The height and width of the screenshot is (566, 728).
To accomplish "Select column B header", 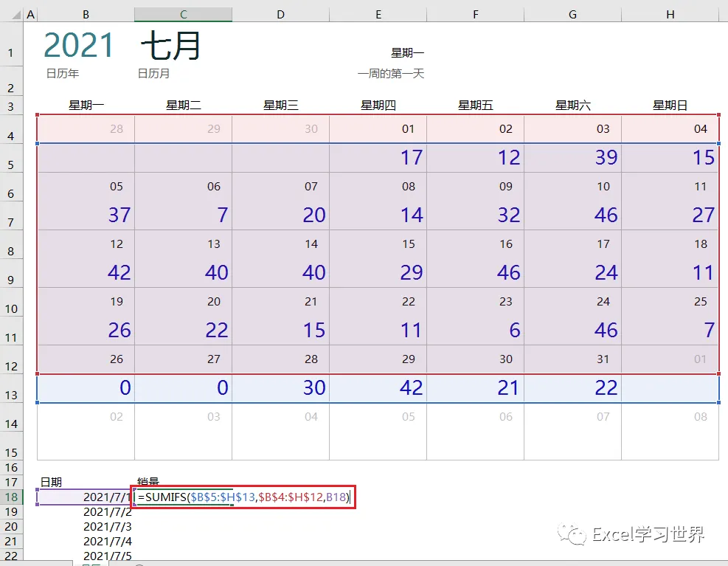I will pyautogui.click(x=86, y=15).
